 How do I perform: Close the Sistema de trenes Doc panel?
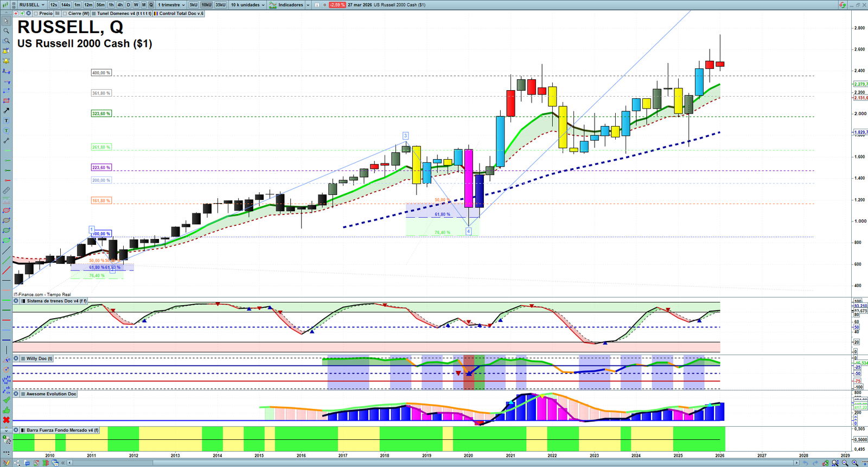[x=16, y=301]
